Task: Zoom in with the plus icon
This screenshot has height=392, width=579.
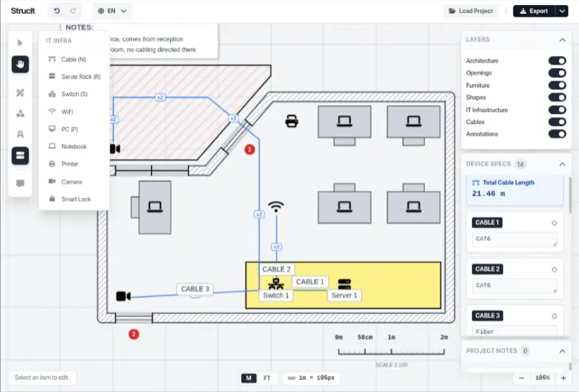Action: click(563, 378)
